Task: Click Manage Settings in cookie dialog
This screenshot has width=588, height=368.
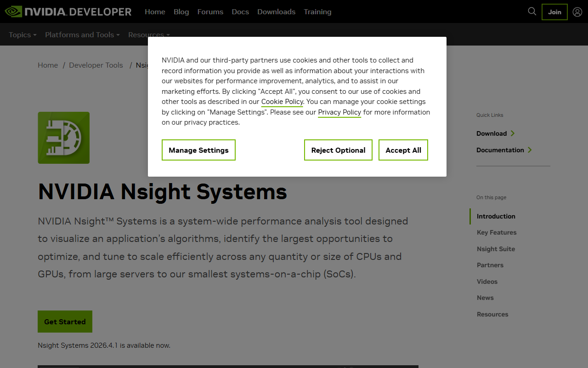Action: pos(198,150)
